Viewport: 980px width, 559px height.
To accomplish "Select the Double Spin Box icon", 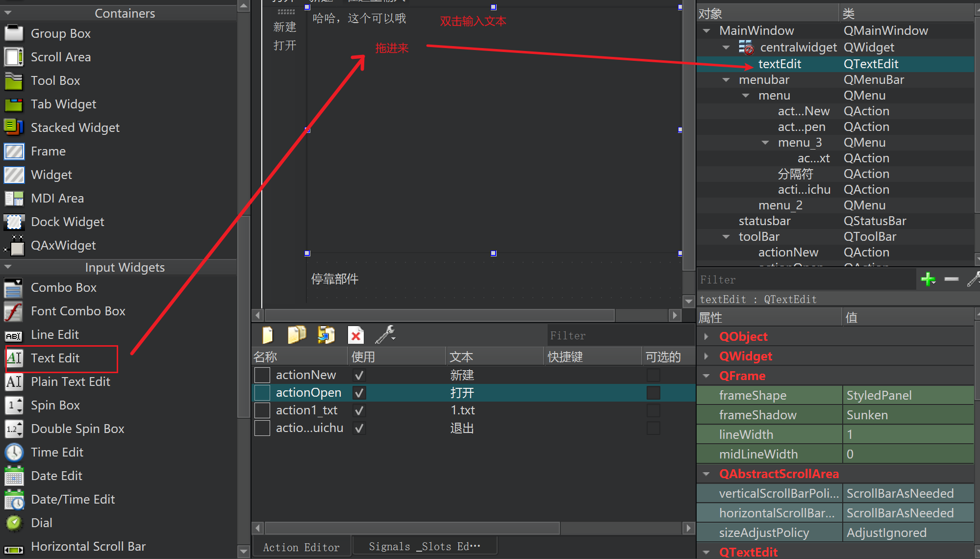I will pos(14,429).
